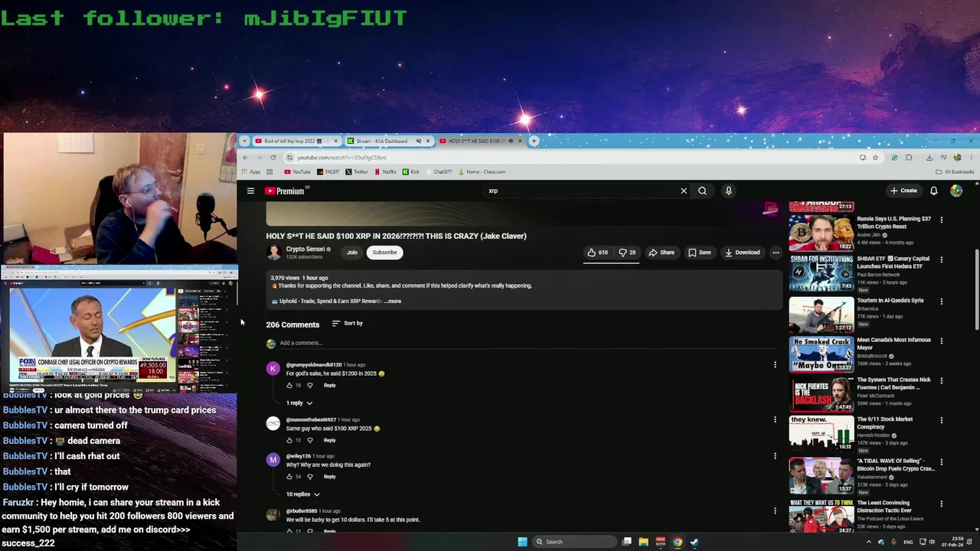
Task: Open the taskbar volume control
Action: coord(931,542)
